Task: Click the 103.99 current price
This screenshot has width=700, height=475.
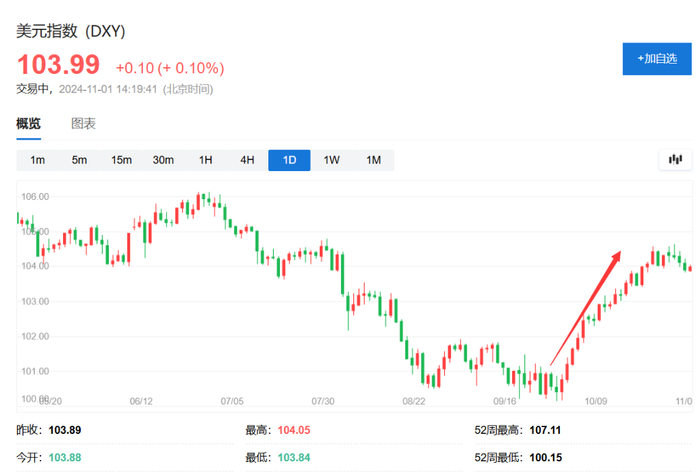Action: (x=58, y=65)
